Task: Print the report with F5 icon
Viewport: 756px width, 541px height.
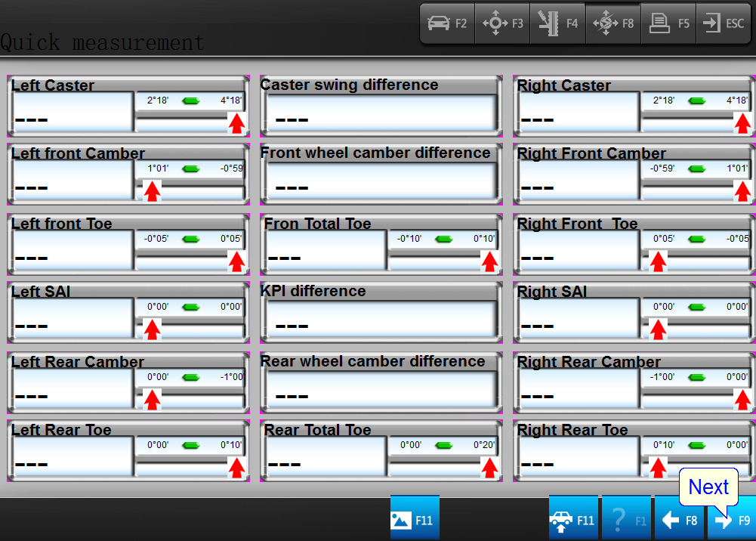Action: tap(669, 23)
